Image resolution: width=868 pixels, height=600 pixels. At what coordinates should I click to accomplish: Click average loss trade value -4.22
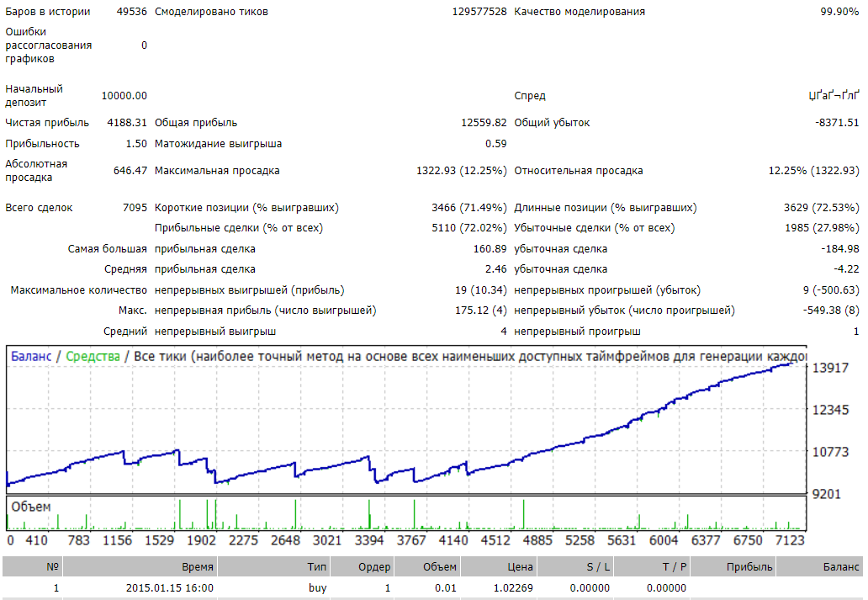coord(846,268)
